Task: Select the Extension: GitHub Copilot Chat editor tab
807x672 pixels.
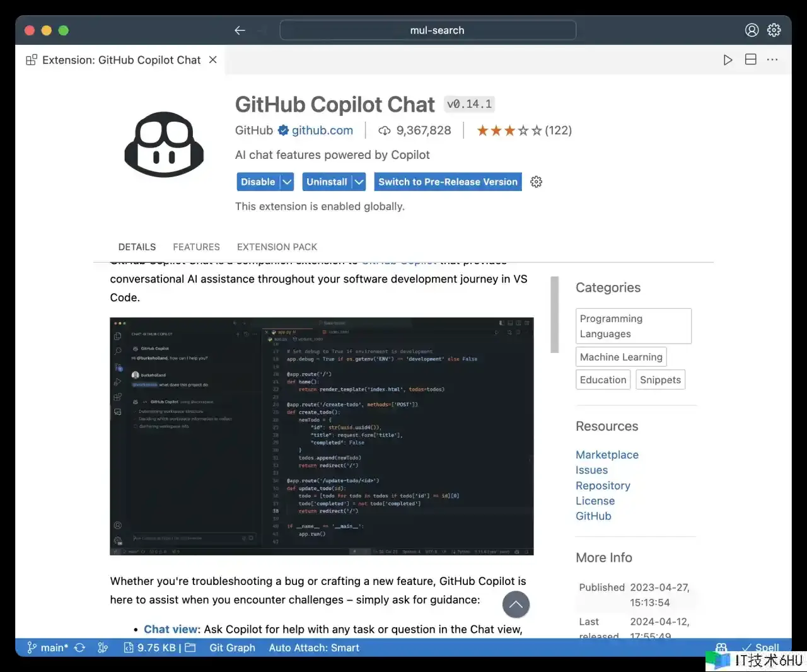Action: click(x=120, y=60)
